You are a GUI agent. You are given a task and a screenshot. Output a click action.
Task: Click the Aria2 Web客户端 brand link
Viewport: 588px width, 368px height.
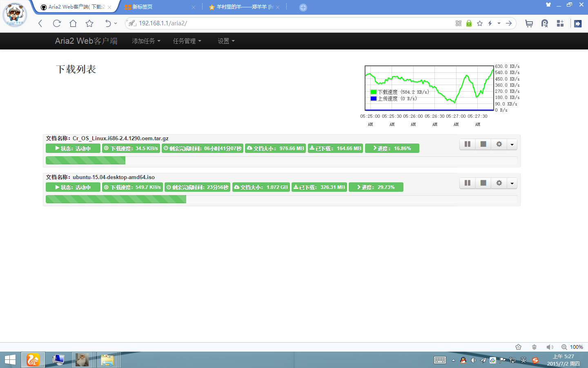point(86,41)
